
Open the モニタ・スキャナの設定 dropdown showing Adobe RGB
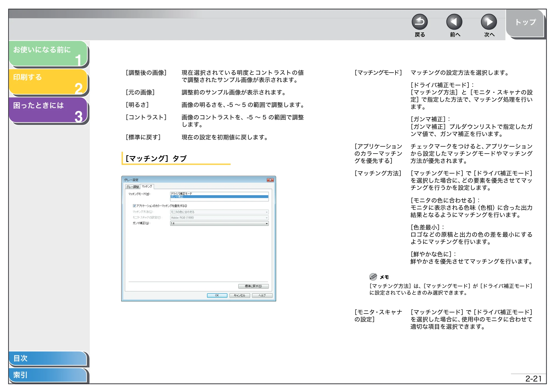[219, 218]
